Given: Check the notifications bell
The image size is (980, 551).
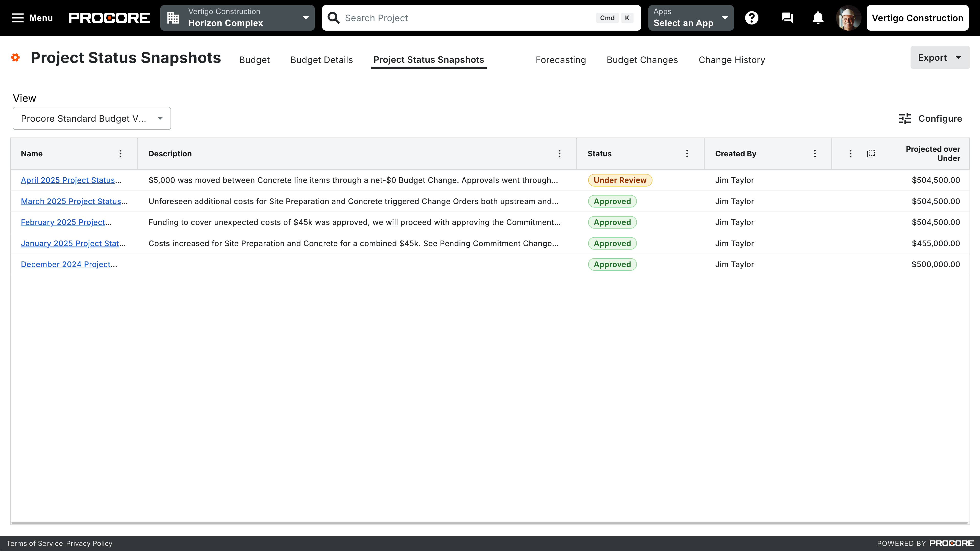Looking at the screenshot, I should (x=818, y=18).
